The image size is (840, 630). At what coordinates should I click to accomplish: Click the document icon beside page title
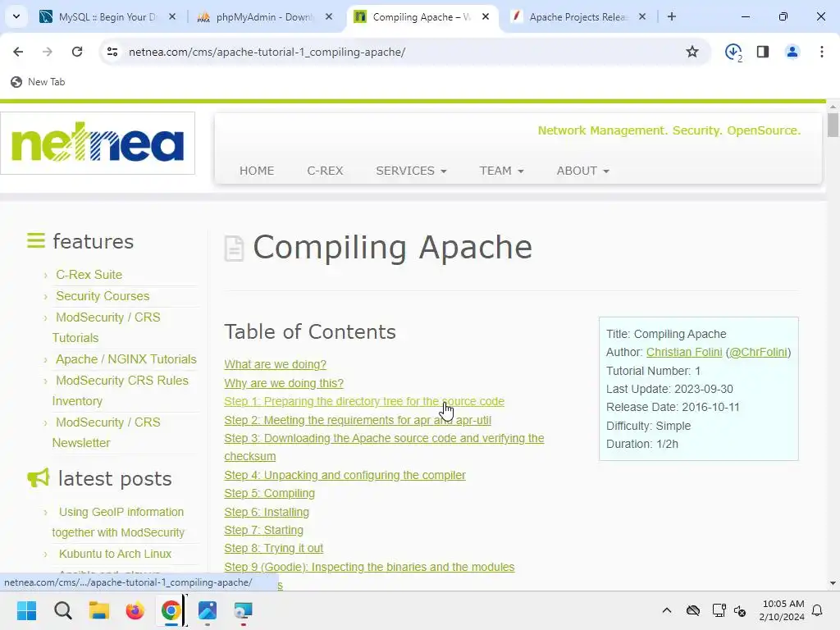234,249
